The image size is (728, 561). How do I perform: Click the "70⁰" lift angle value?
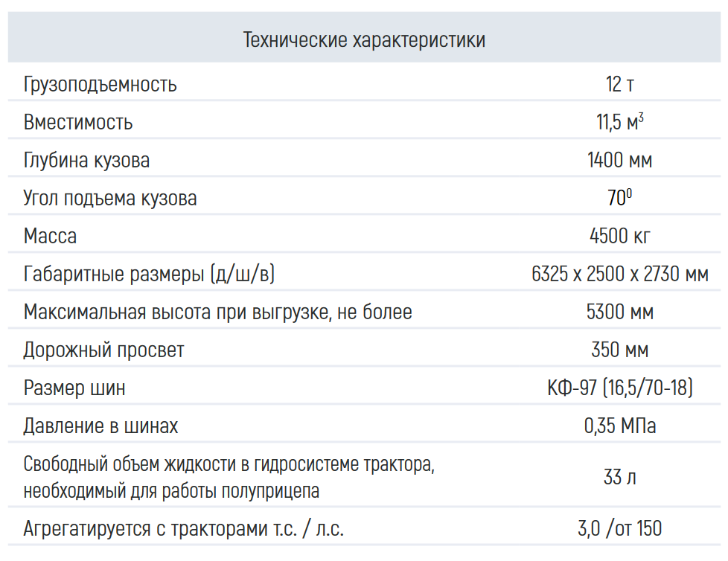pyautogui.click(x=619, y=199)
